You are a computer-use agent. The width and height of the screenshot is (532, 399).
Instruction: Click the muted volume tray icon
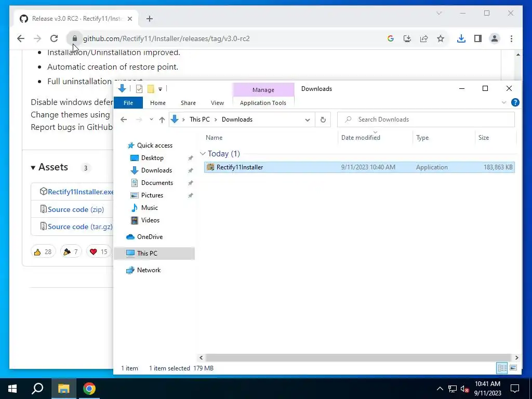click(x=464, y=389)
